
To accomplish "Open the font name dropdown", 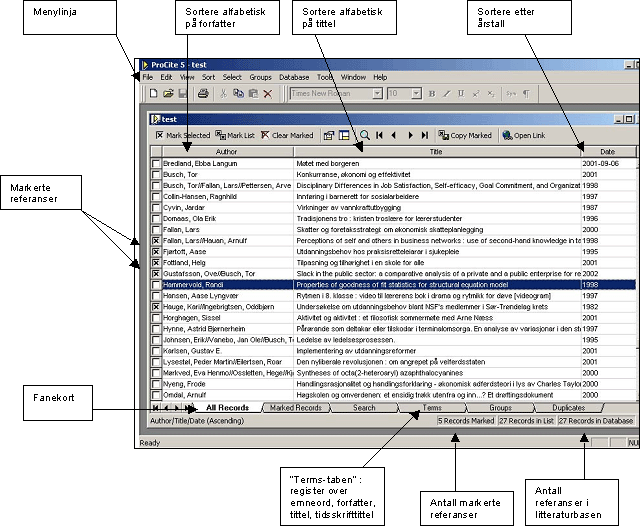I will point(378,93).
